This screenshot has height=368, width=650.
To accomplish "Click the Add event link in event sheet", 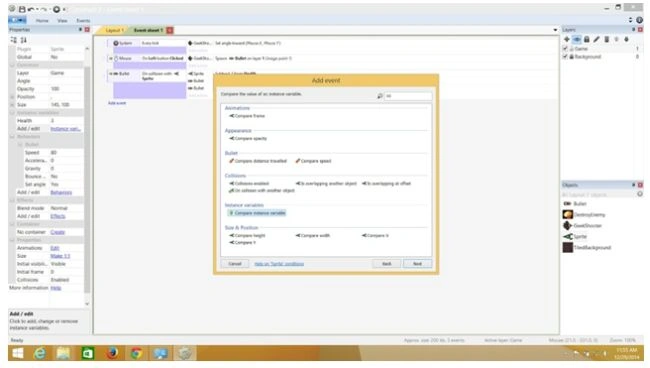I will tap(117, 103).
